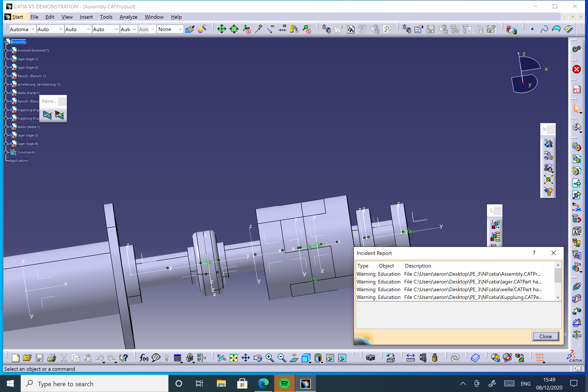Click the New document icon

click(x=15, y=358)
